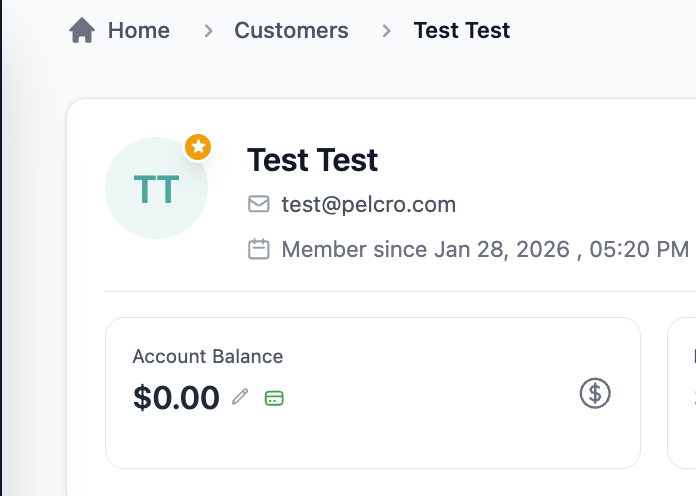The image size is (696, 496).
Task: Click chevron between Home and Customers
Action: click(x=208, y=31)
